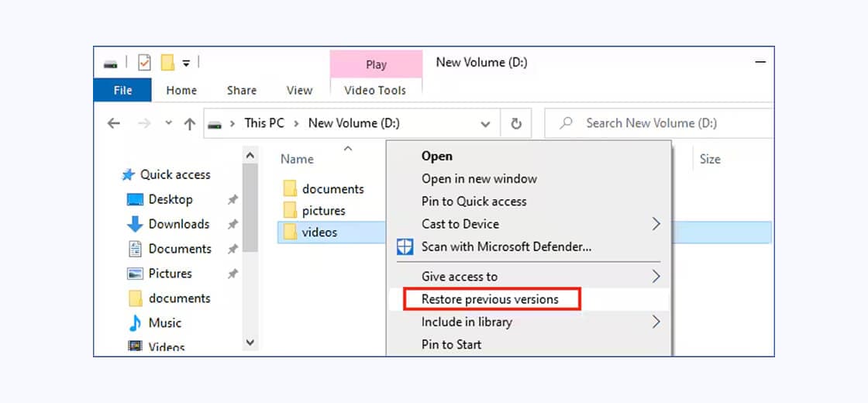Click the Desktop icon in sidebar
Screen dimensions: 868x403
(135, 200)
